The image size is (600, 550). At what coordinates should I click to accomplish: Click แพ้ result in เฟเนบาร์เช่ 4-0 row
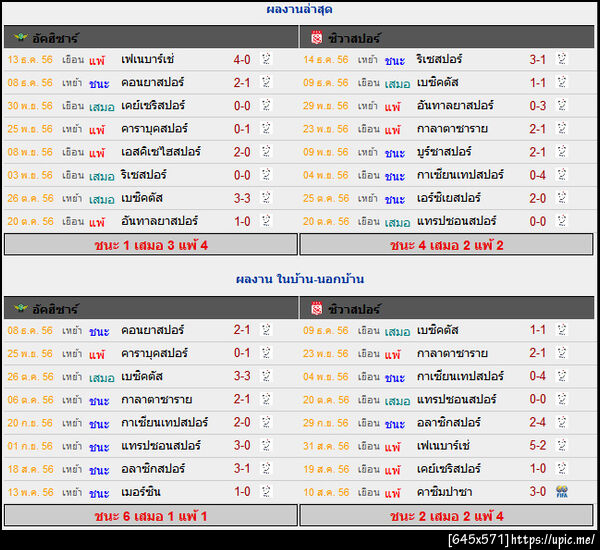coord(97,60)
